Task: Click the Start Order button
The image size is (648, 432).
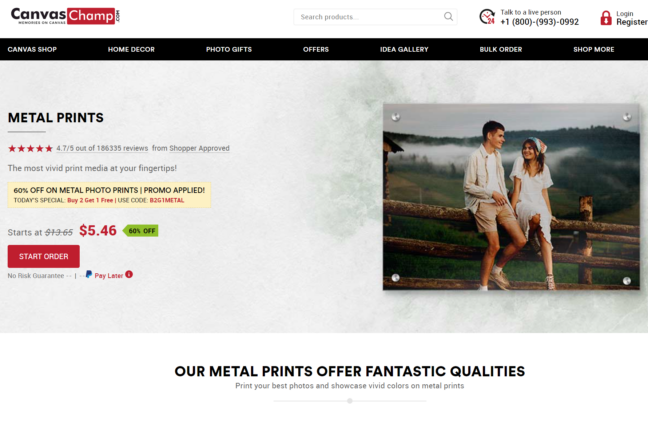Action: tap(43, 256)
